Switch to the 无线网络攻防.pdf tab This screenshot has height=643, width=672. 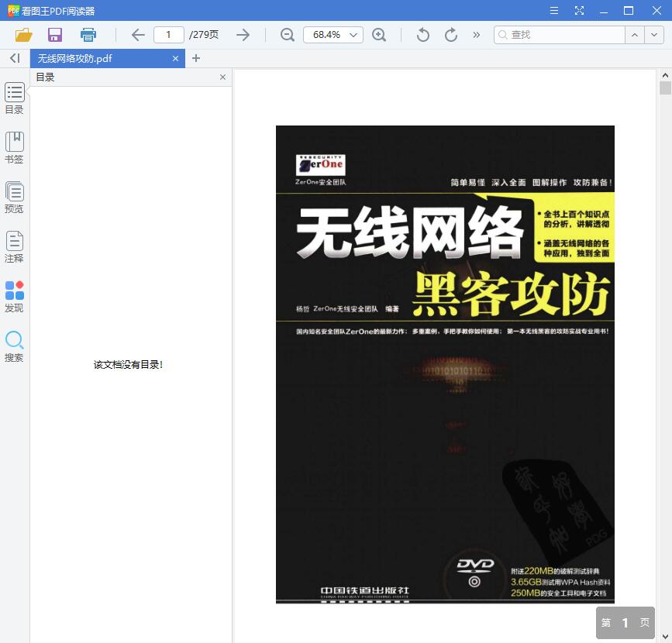[108, 58]
